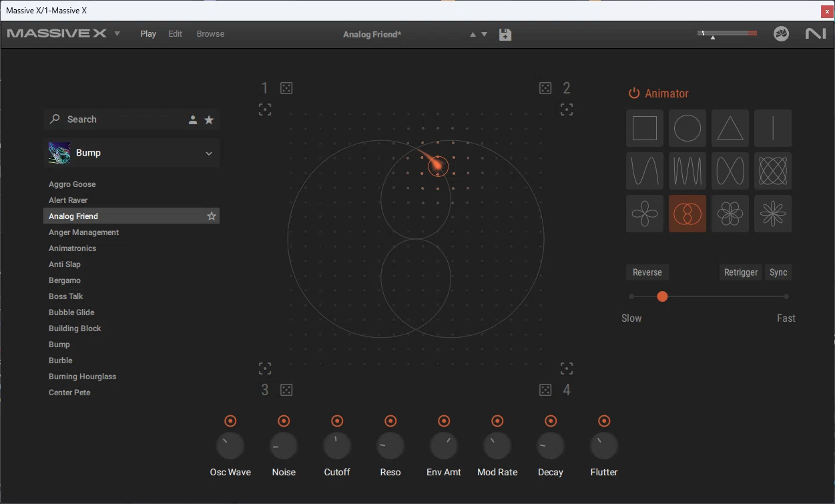Select the double-circle animator path
835x504 pixels.
[687, 214]
